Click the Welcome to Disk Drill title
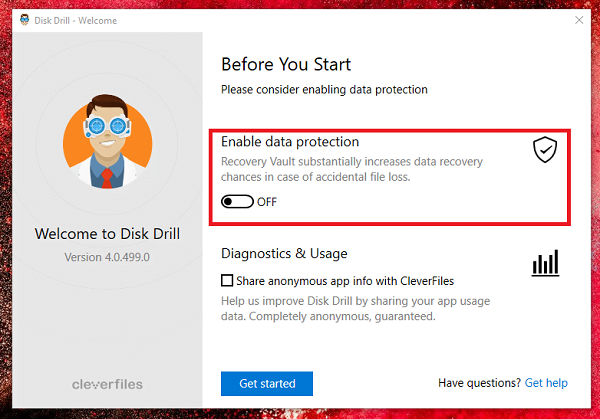Screen dimensions: 600x419 pos(107,234)
